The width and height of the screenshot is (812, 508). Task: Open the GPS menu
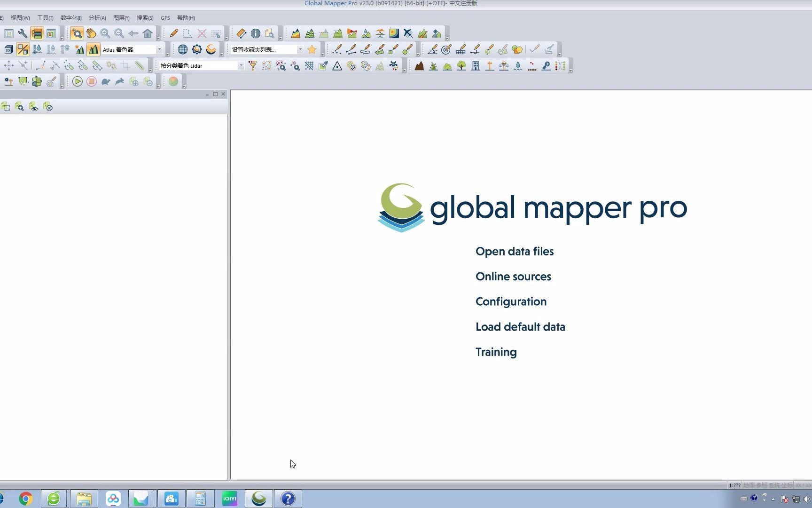pyautogui.click(x=165, y=18)
